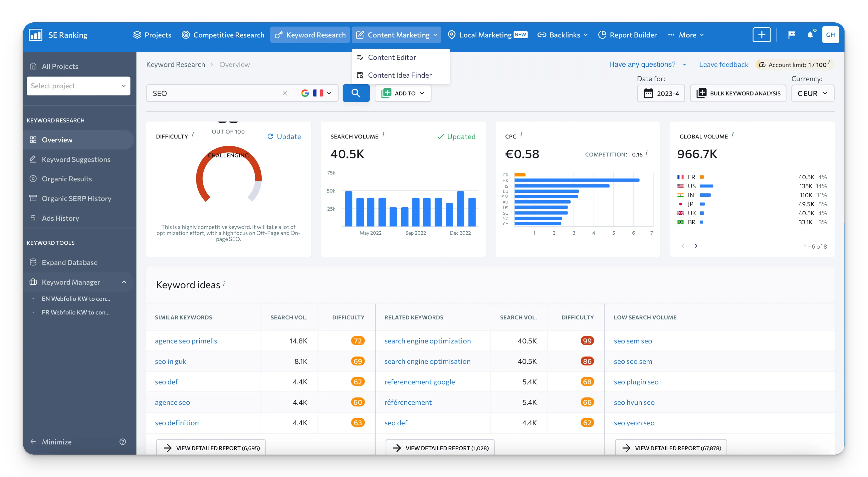
Task: Expand the Content Marketing menu
Action: 396,35
